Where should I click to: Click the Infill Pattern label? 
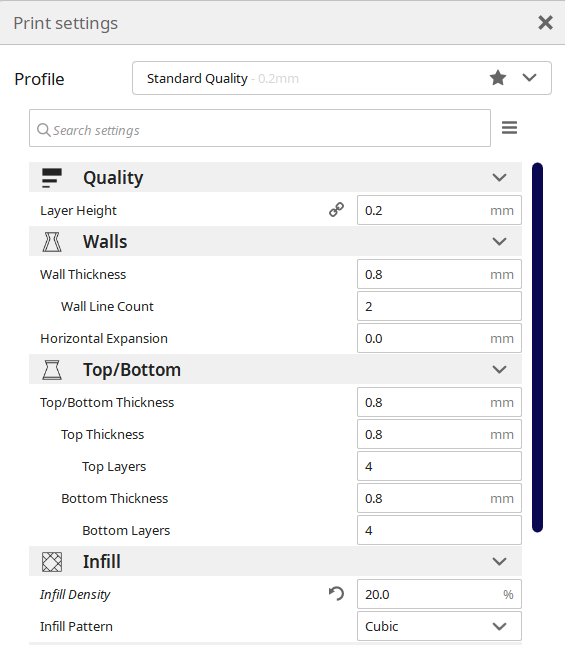(x=76, y=626)
